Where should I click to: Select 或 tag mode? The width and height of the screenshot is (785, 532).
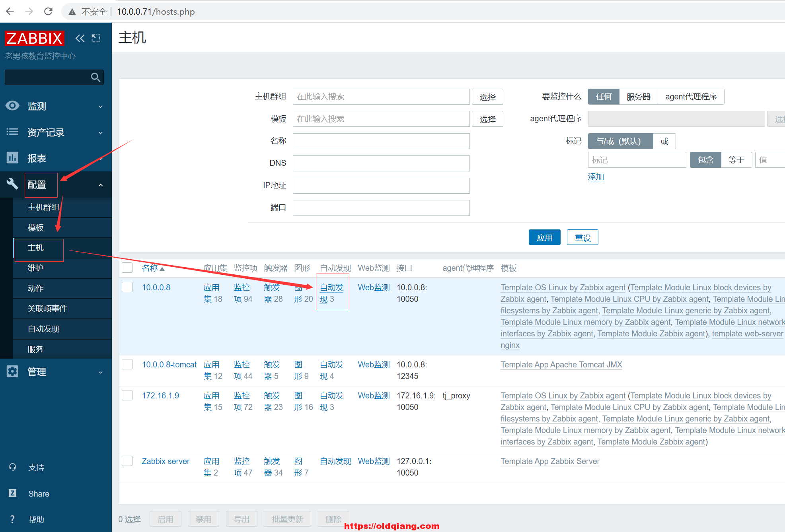pos(664,141)
